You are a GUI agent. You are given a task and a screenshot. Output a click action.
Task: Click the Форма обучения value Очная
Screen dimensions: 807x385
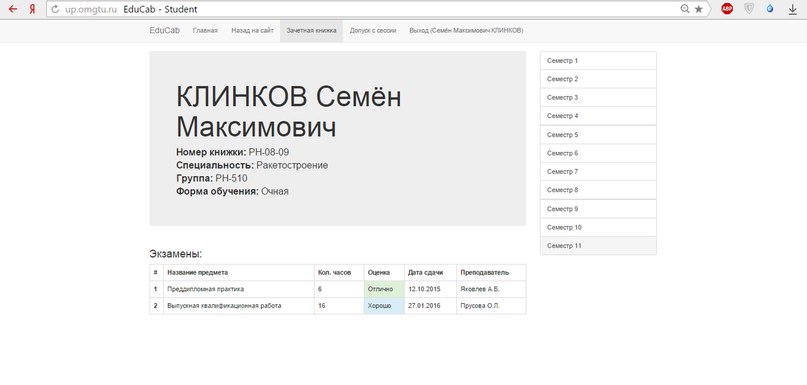[275, 191]
